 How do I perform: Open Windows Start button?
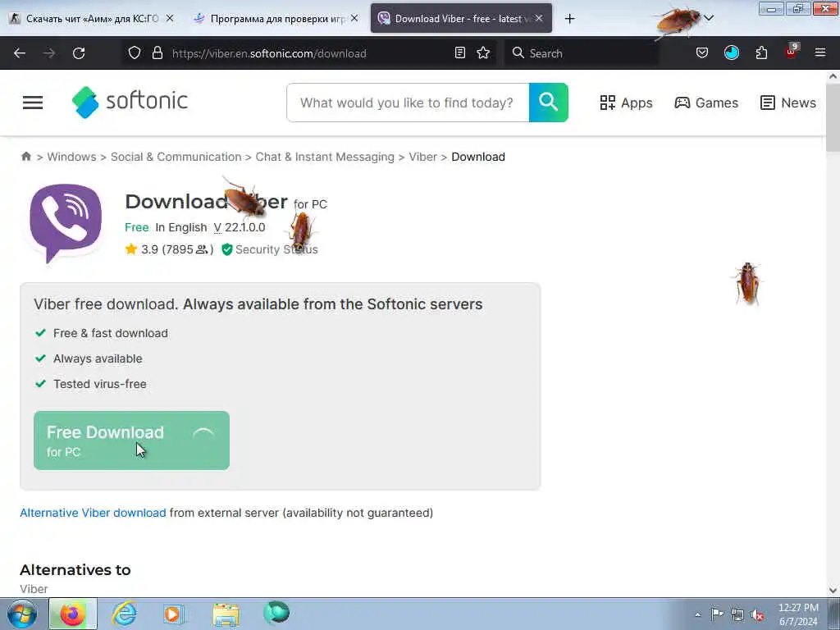click(x=21, y=614)
